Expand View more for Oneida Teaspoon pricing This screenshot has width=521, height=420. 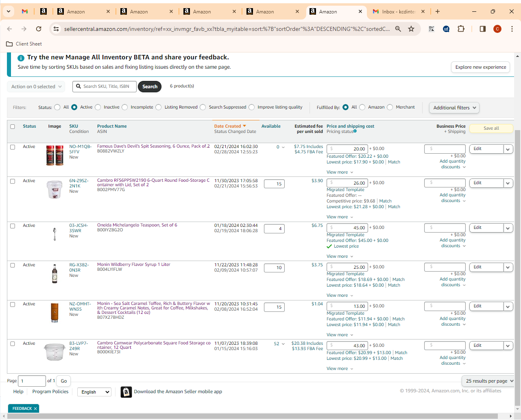(x=340, y=257)
